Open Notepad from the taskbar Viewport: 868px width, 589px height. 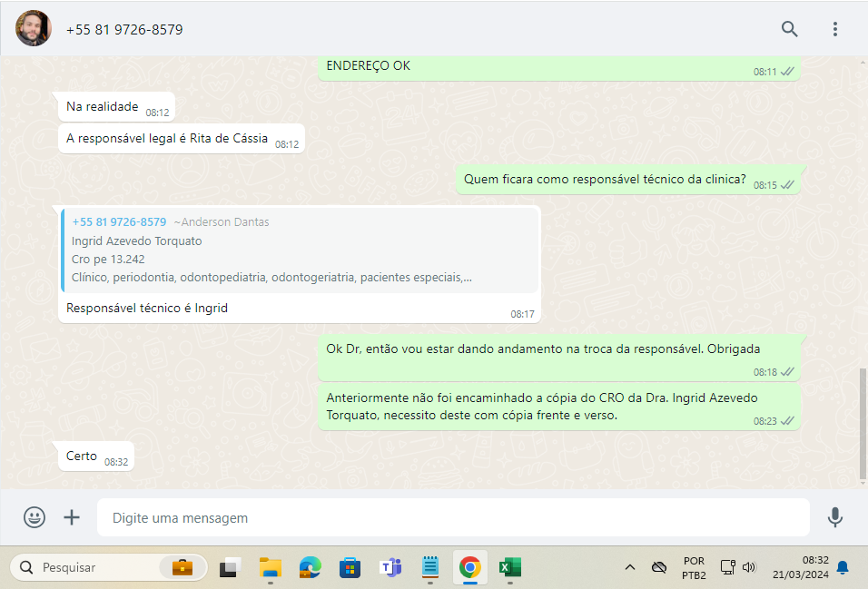tap(430, 567)
